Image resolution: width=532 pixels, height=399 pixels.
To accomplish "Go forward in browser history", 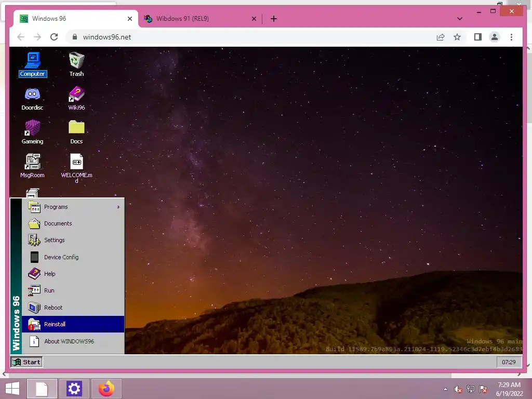I will [37, 37].
